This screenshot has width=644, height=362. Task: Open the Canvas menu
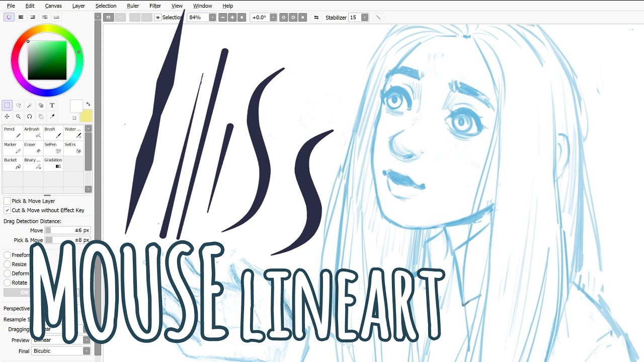tap(53, 6)
